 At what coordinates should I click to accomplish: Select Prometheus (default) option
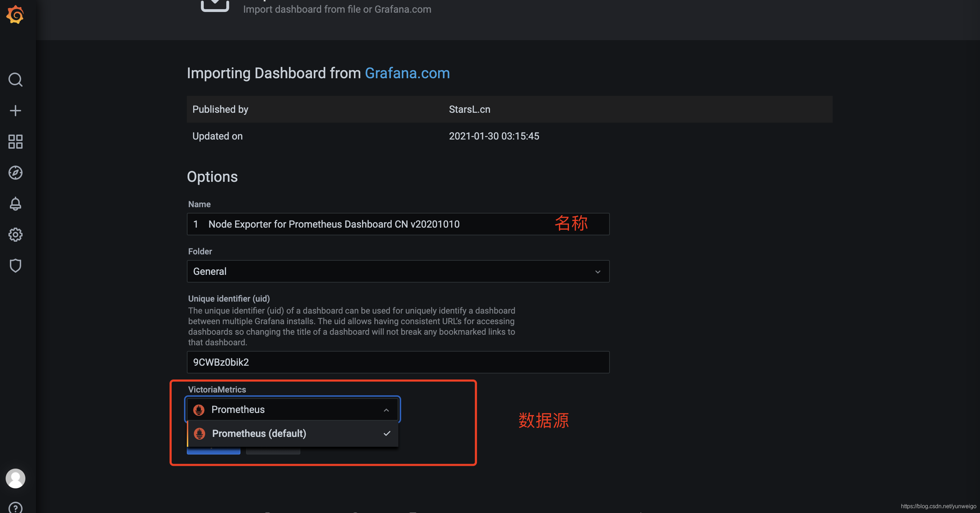click(292, 433)
